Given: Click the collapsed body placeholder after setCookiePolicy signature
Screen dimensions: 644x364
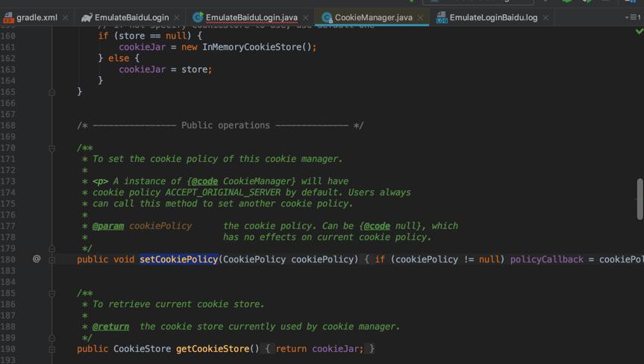Looking at the screenshot, I should (366, 260).
